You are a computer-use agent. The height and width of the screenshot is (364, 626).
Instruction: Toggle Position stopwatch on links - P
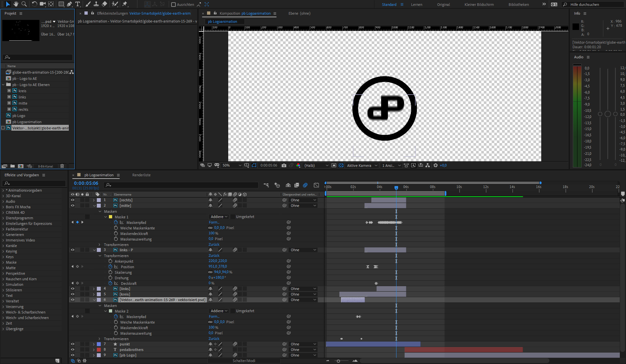(111, 267)
